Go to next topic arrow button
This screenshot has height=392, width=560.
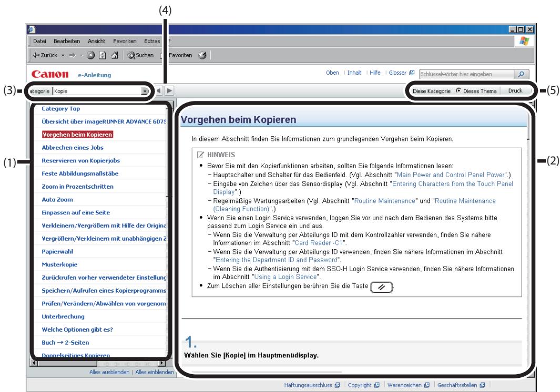pos(170,91)
